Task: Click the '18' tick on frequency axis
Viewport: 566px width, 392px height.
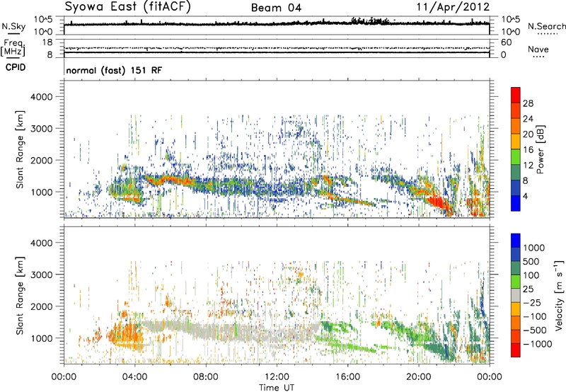Action: (47, 42)
